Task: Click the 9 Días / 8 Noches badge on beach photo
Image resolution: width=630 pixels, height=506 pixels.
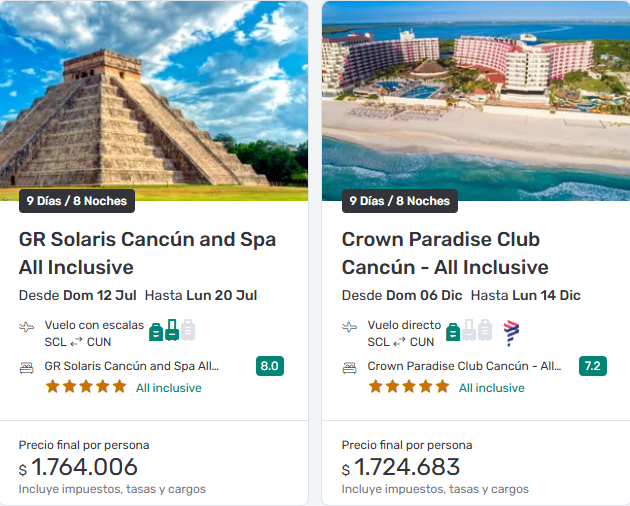Action: tap(400, 201)
